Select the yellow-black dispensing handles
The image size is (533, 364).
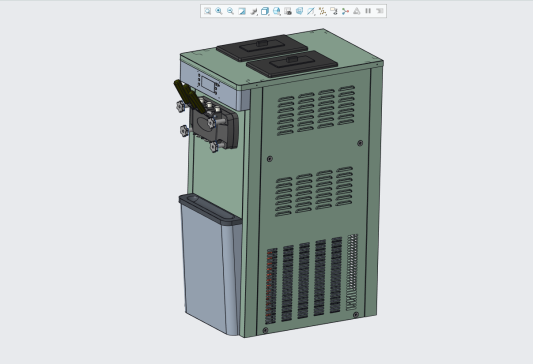(189, 96)
